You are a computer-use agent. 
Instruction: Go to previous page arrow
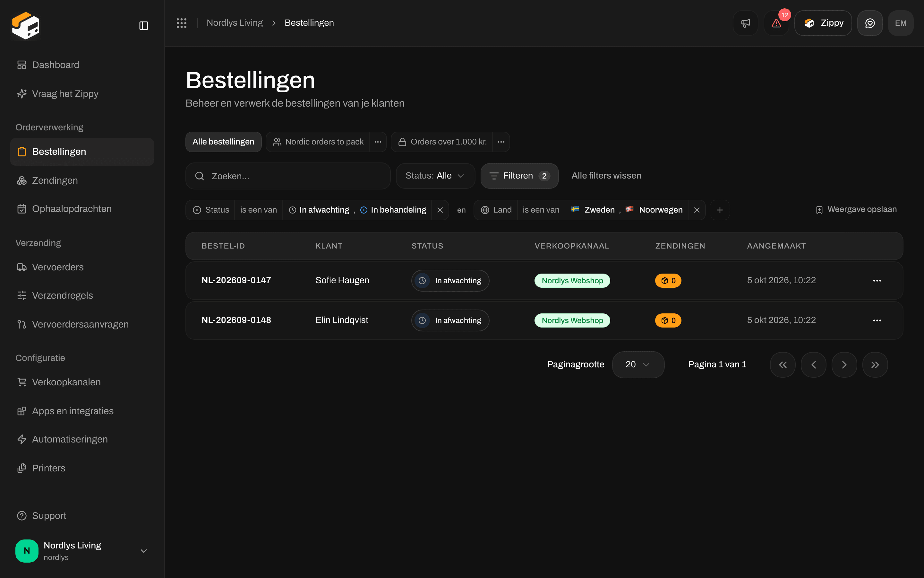(813, 365)
